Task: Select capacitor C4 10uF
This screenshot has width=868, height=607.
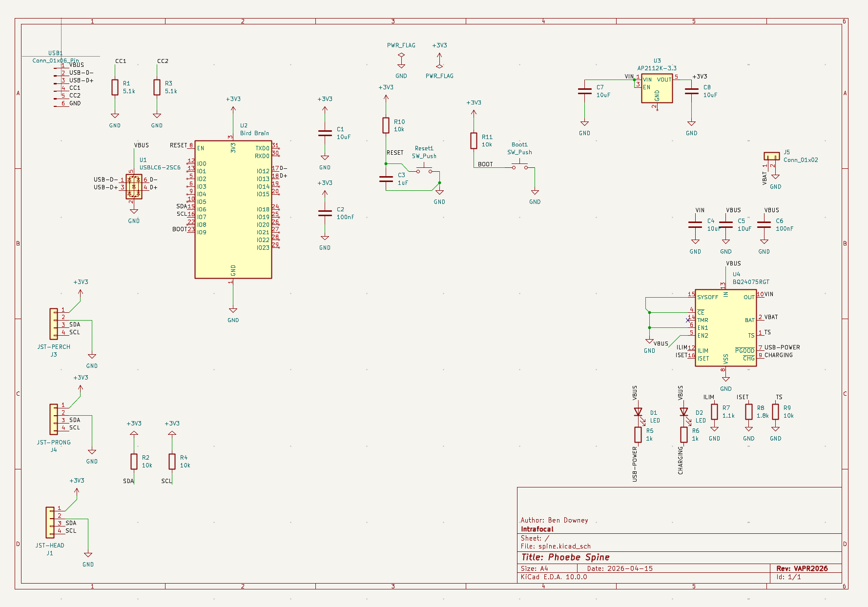Action: tap(695, 225)
